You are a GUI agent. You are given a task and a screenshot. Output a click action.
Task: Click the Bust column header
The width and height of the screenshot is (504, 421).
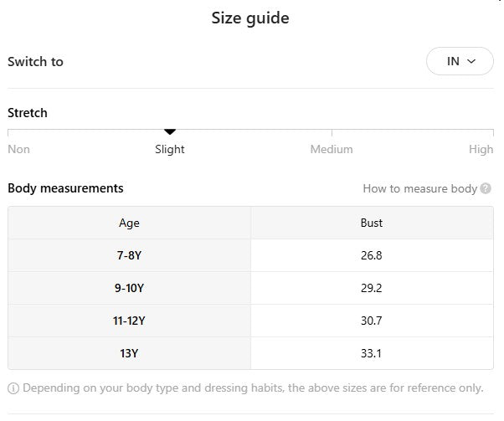click(372, 223)
